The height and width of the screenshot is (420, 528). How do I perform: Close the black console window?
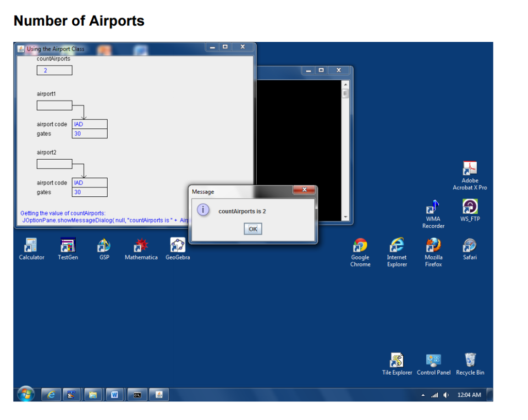tap(339, 70)
